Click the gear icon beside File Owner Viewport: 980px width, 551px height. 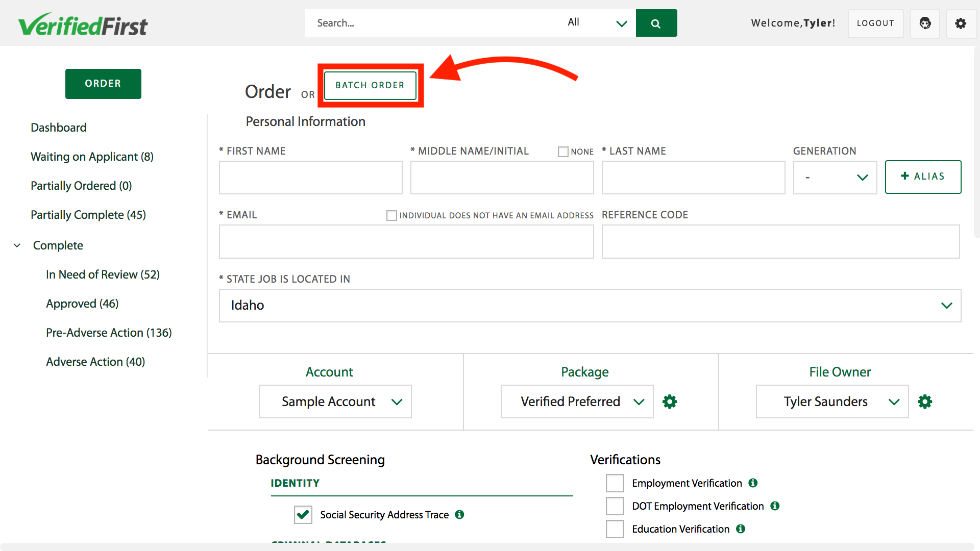coord(925,402)
